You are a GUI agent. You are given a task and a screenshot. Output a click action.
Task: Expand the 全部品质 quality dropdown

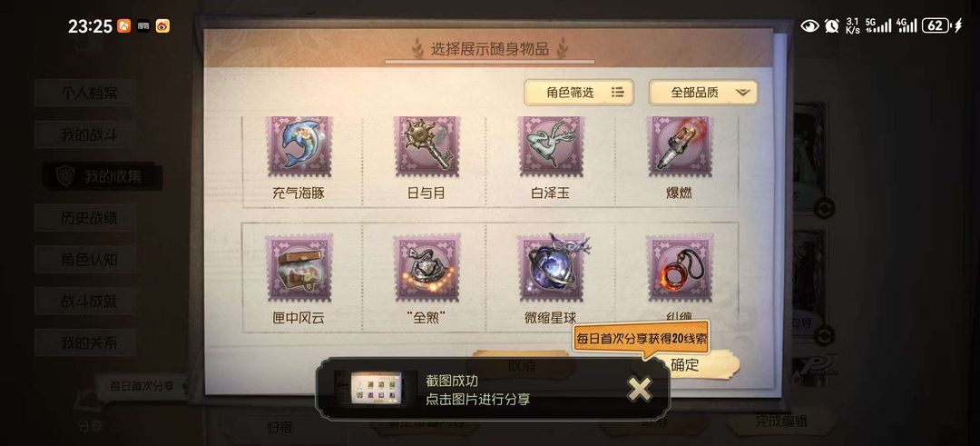(703, 93)
